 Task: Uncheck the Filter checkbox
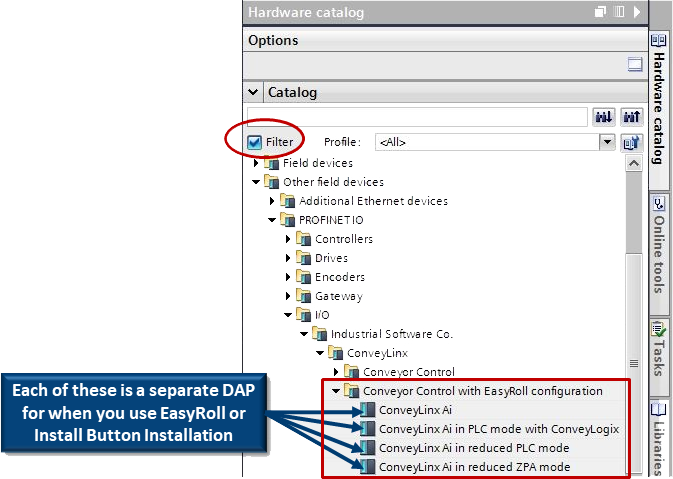pyautogui.click(x=255, y=142)
